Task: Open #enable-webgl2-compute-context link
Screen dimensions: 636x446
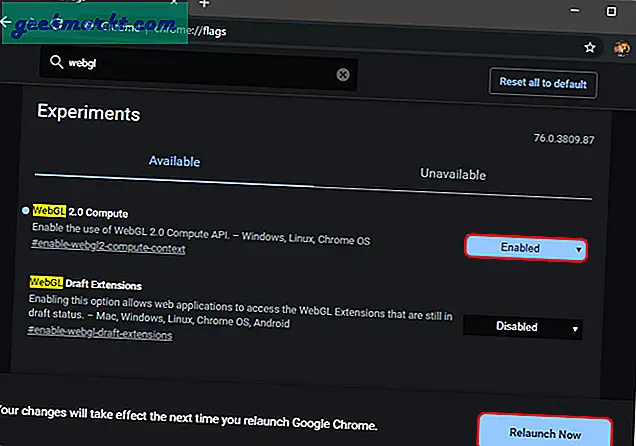Action: [108, 246]
